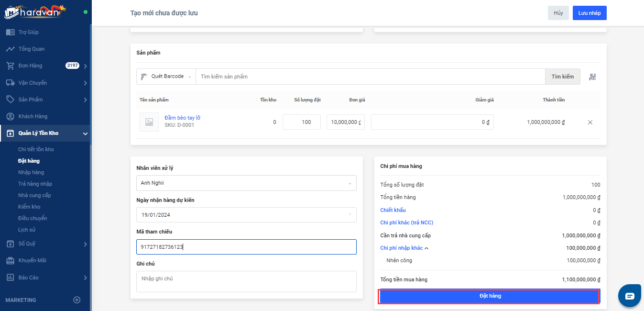Open Nhập hàng in sidebar
The width and height of the screenshot is (644, 311).
[x=31, y=172]
